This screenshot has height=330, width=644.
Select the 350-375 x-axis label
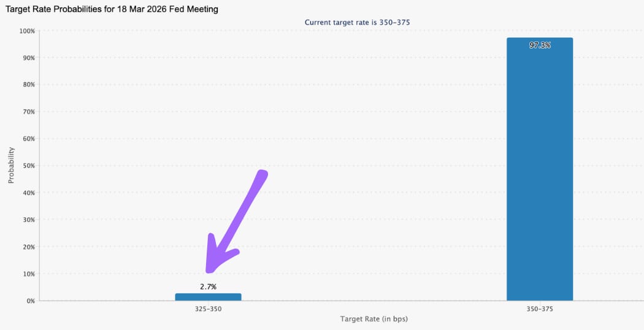[x=540, y=309]
